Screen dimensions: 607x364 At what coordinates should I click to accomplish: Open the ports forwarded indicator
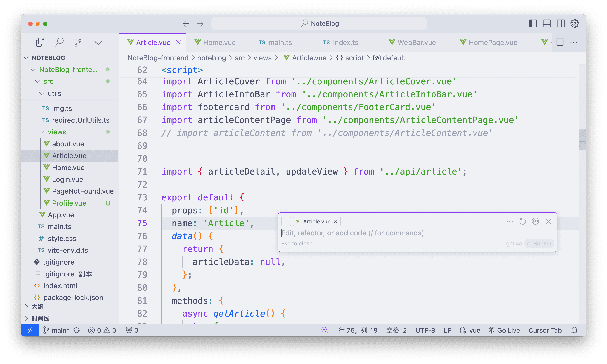pyautogui.click(x=132, y=330)
